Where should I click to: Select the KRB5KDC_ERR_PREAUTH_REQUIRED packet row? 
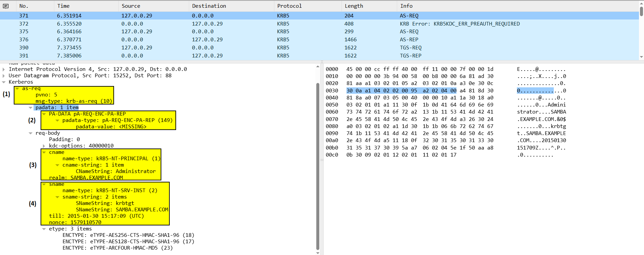tap(460, 24)
